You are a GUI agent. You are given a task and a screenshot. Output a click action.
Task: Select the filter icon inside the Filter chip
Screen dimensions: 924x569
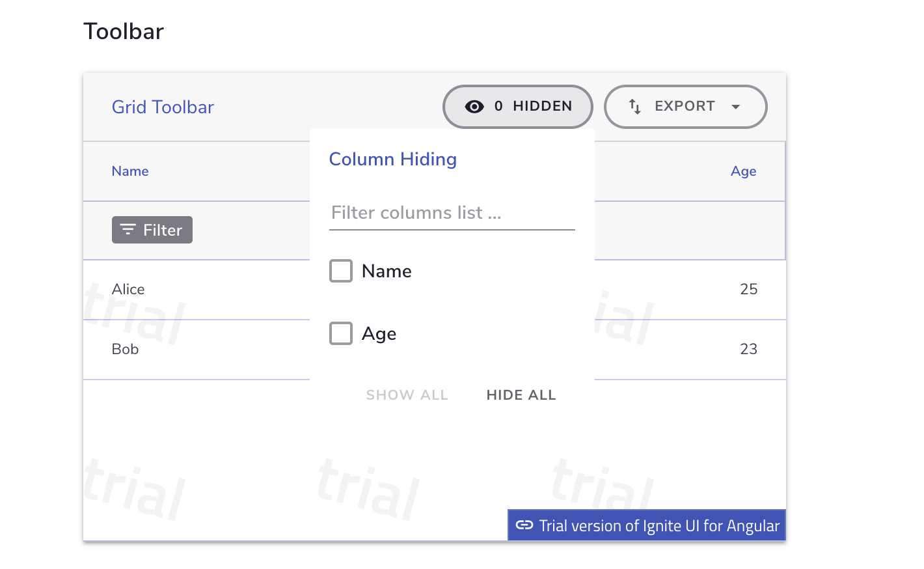pyautogui.click(x=128, y=230)
